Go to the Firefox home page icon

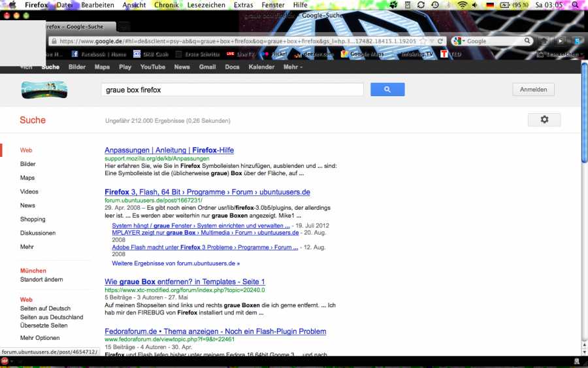point(544,41)
